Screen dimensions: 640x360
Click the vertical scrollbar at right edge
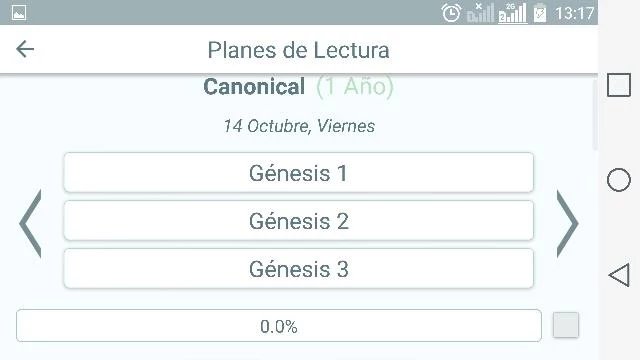pos(595,114)
